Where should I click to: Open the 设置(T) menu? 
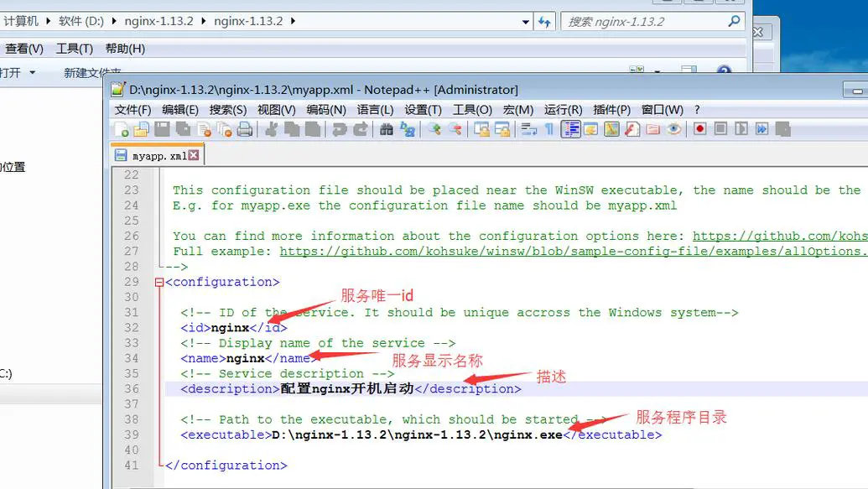[x=423, y=110]
